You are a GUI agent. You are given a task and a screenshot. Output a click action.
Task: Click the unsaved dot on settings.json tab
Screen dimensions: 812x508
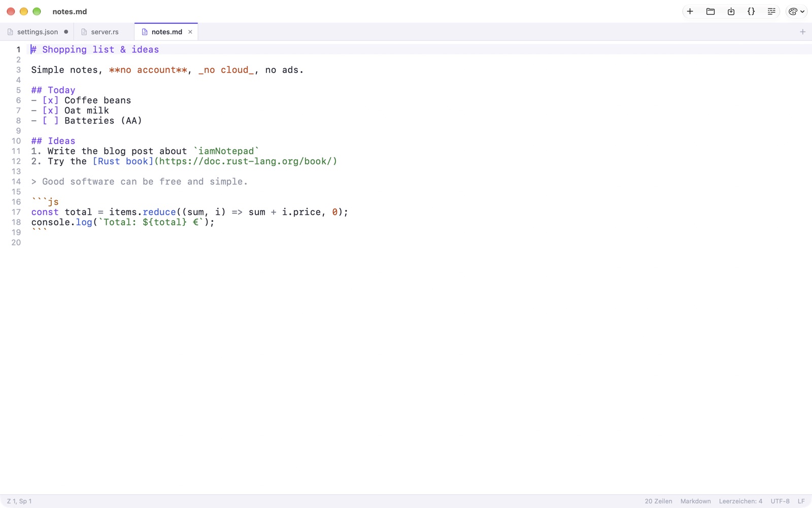click(66, 32)
